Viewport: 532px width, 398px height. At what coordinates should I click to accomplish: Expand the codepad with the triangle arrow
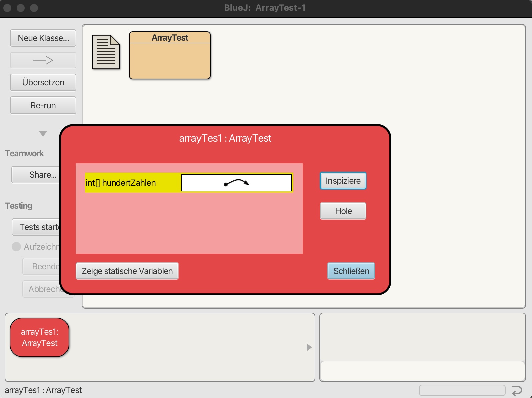point(309,347)
